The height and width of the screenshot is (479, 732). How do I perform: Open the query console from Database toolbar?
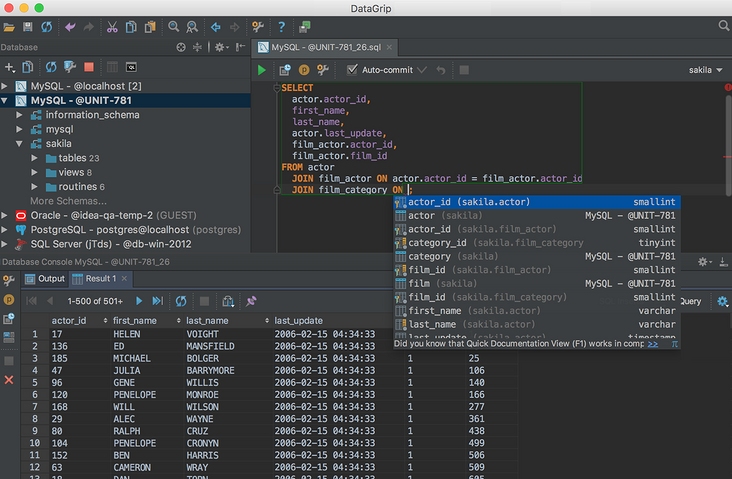coord(131,67)
